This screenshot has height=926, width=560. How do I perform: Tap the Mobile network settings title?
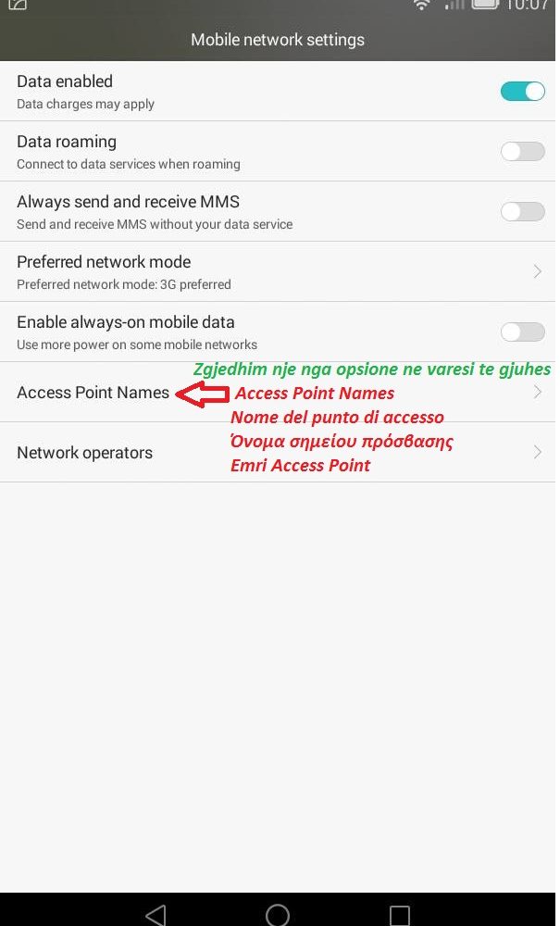pyautogui.click(x=278, y=40)
